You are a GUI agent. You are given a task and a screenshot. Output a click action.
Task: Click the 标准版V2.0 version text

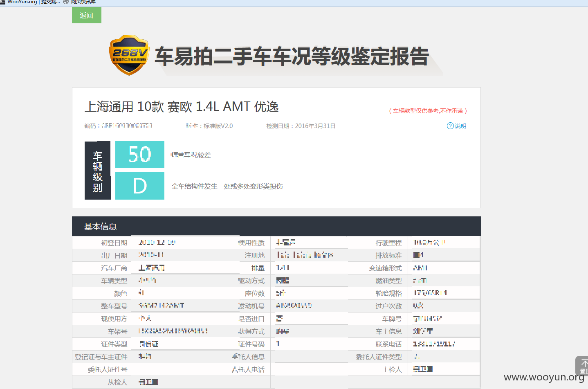point(218,126)
